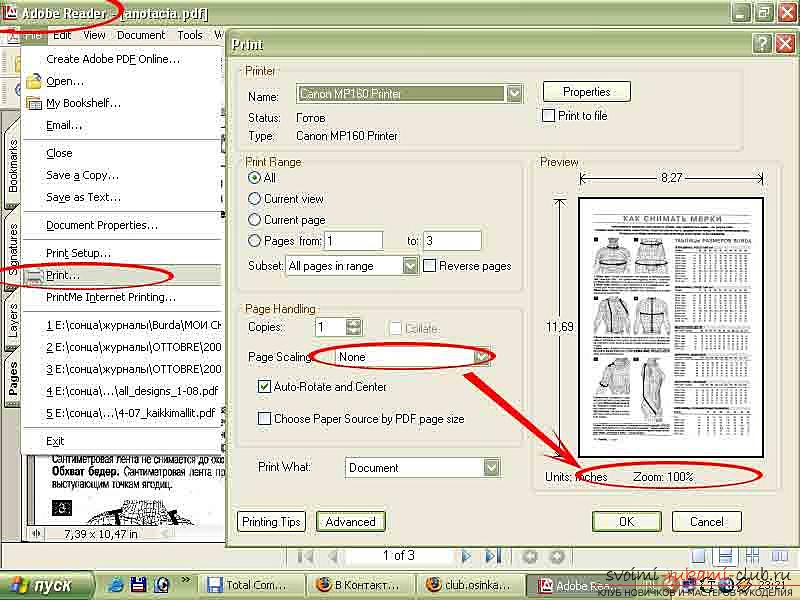Switch to continuous facing layout icon

point(753,556)
